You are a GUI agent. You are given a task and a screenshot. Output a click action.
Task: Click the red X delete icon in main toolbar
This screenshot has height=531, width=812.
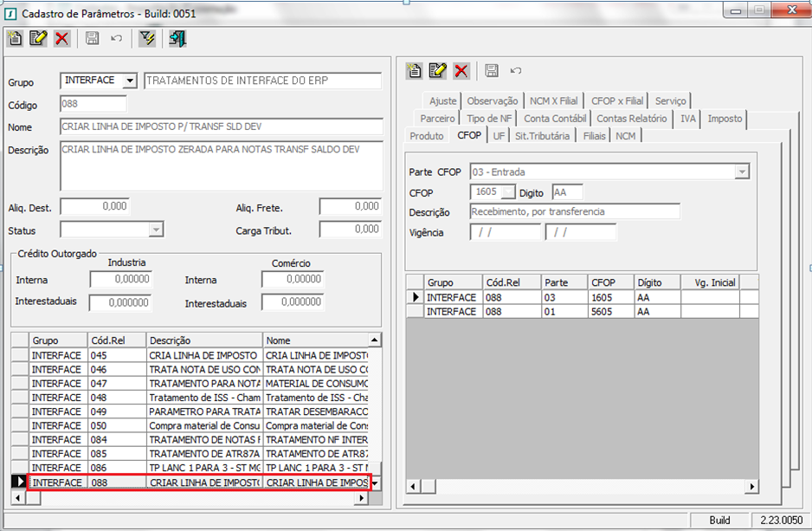coord(61,38)
